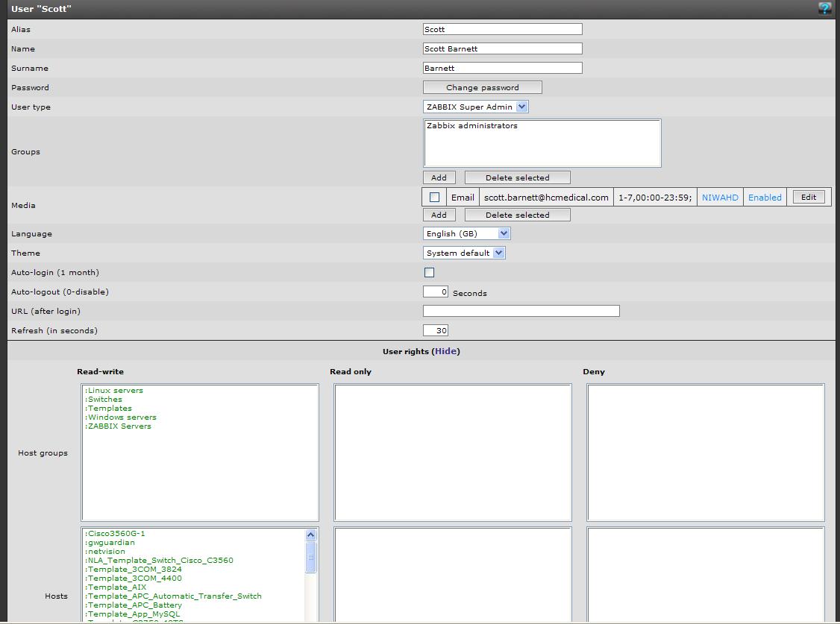Select Zabbix administrators in Groups list

click(x=472, y=126)
